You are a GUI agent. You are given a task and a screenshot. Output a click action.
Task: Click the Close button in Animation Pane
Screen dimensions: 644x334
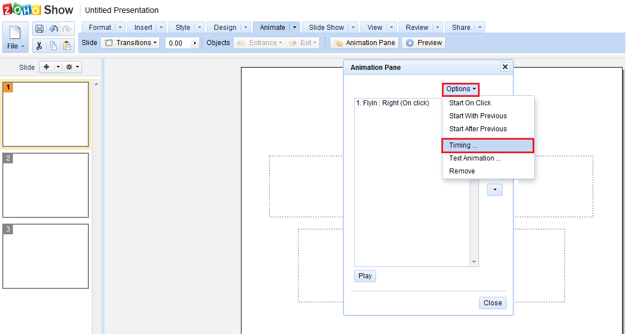click(x=493, y=303)
